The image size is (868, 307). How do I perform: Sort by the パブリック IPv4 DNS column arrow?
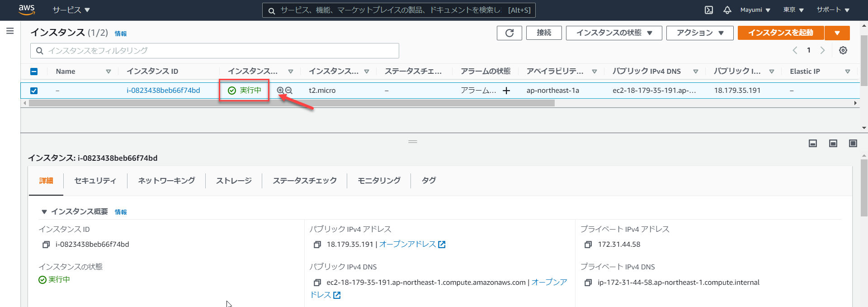coord(696,72)
